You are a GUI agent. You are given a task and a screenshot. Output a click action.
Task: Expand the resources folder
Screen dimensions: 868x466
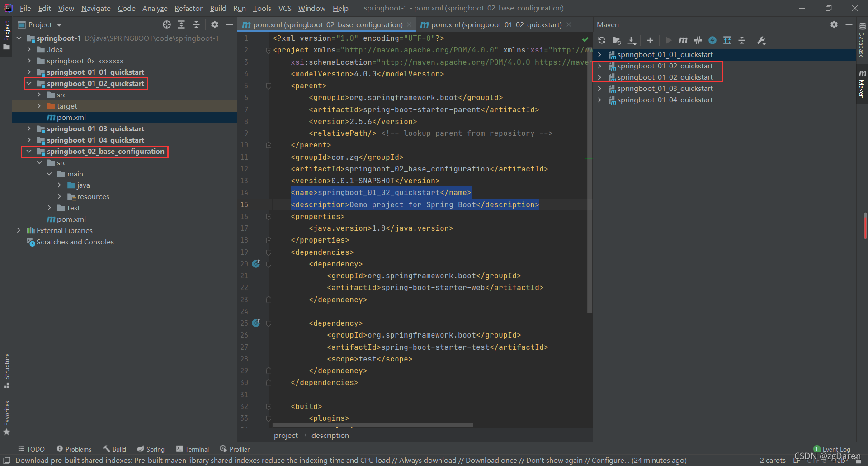pyautogui.click(x=59, y=196)
